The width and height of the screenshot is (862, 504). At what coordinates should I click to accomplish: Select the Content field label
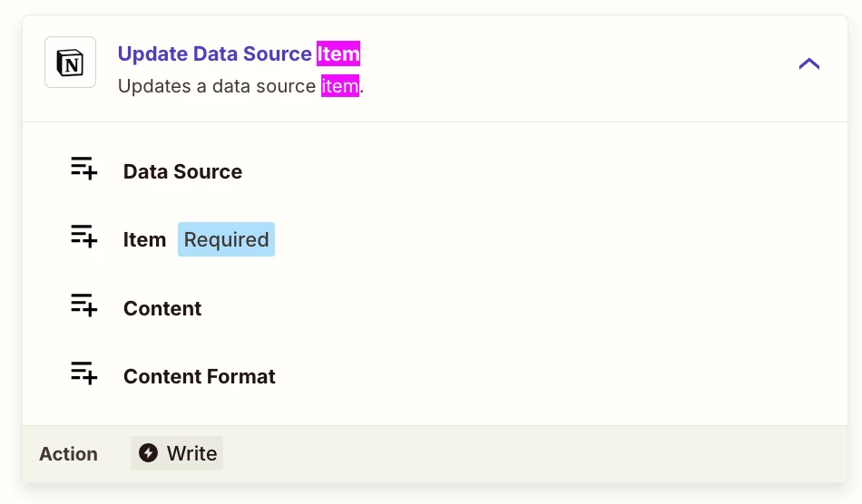pos(162,308)
